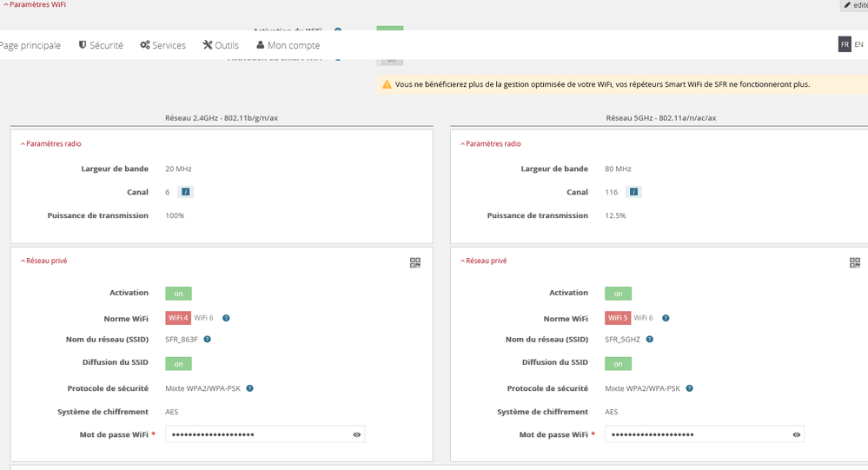Click help icon beside SSID SFR_863F
Image resolution: width=868 pixels, height=470 pixels.
point(208,340)
